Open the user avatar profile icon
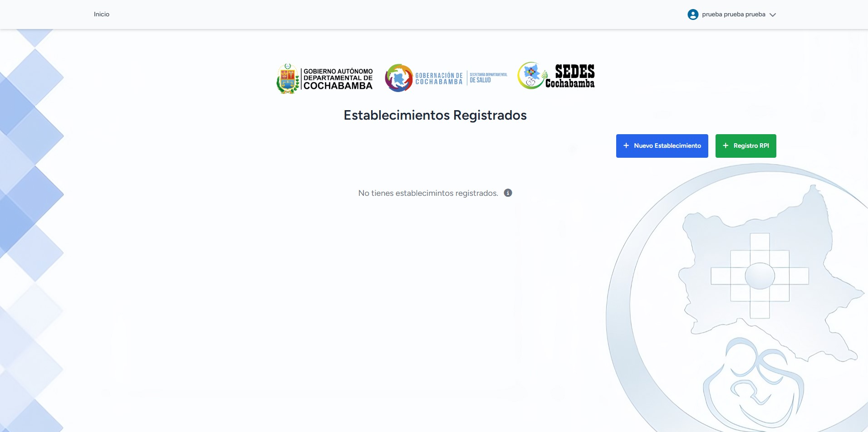Viewport: 868px width, 432px height. point(692,15)
